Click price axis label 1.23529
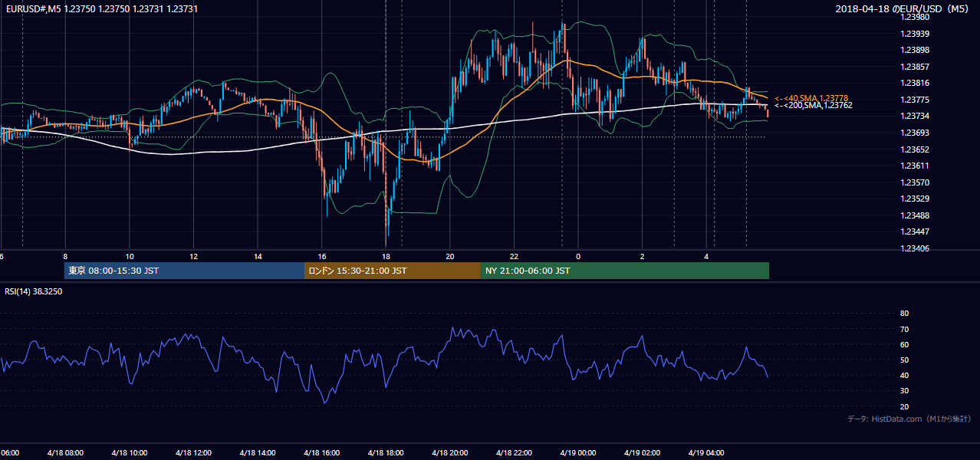980x460 pixels. point(914,199)
